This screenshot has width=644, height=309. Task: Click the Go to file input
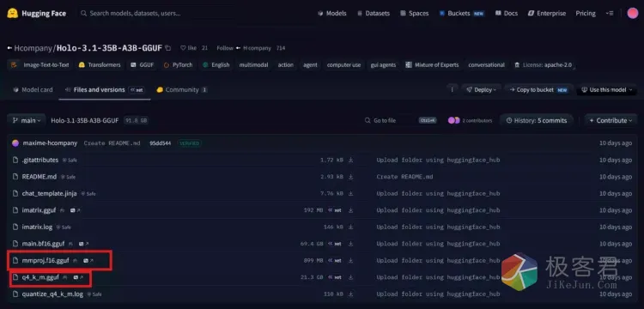pyautogui.click(x=400, y=121)
